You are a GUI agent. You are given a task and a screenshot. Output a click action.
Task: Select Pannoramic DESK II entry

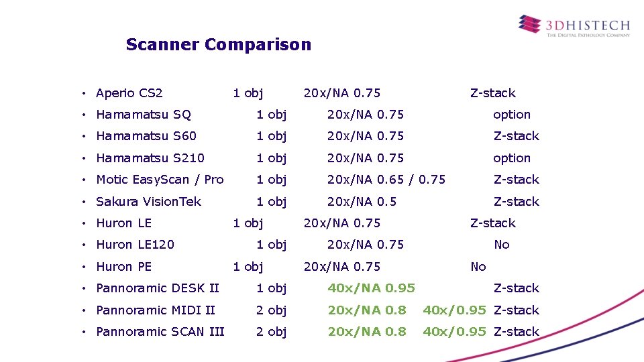(x=157, y=288)
